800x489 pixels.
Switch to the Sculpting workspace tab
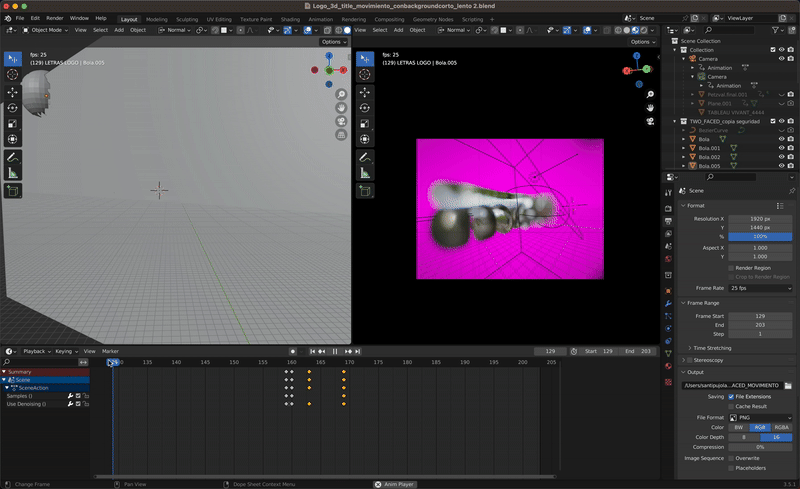187,19
